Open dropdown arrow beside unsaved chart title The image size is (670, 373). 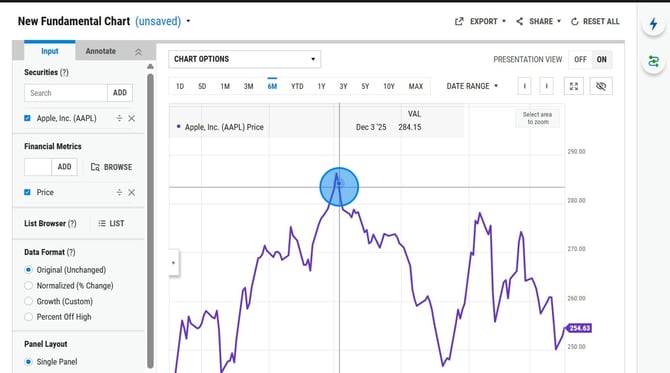(x=188, y=21)
